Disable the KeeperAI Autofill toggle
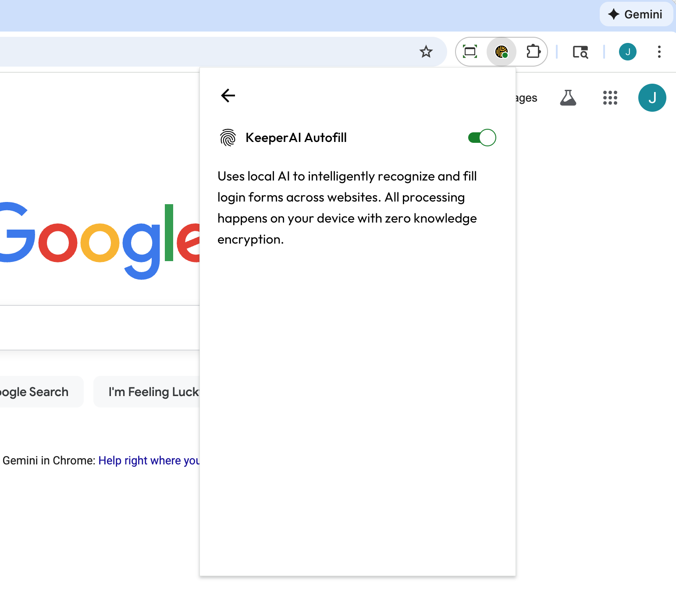Viewport: 676px width, 616px height. 482,138
